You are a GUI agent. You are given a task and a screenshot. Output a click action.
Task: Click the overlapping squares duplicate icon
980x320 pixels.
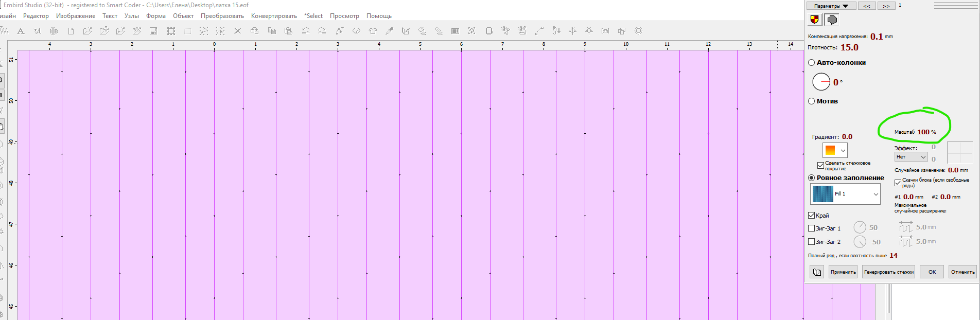click(622, 31)
